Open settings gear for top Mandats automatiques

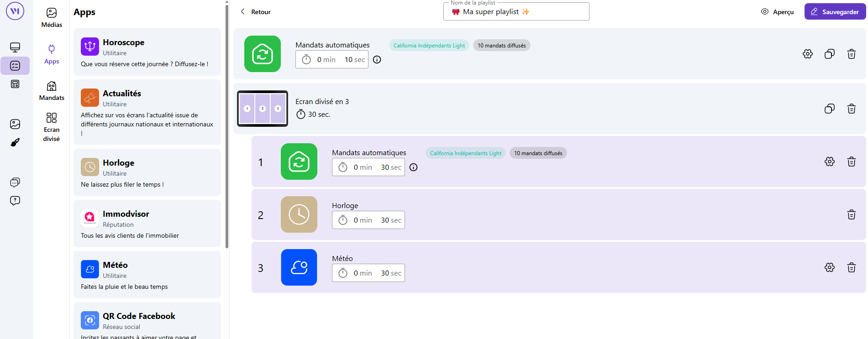point(808,54)
